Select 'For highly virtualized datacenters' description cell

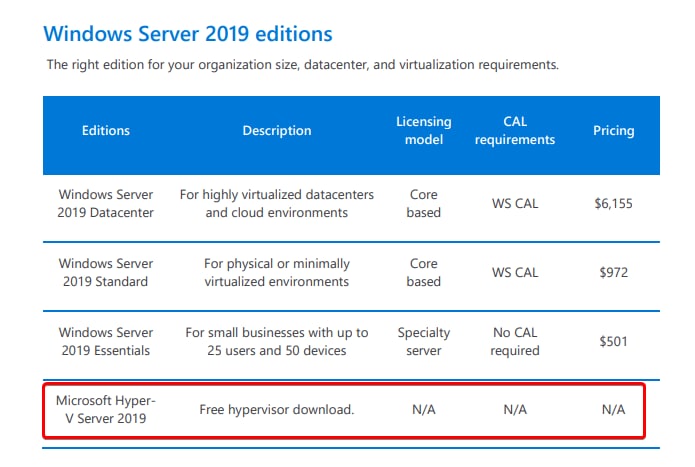coord(277,203)
